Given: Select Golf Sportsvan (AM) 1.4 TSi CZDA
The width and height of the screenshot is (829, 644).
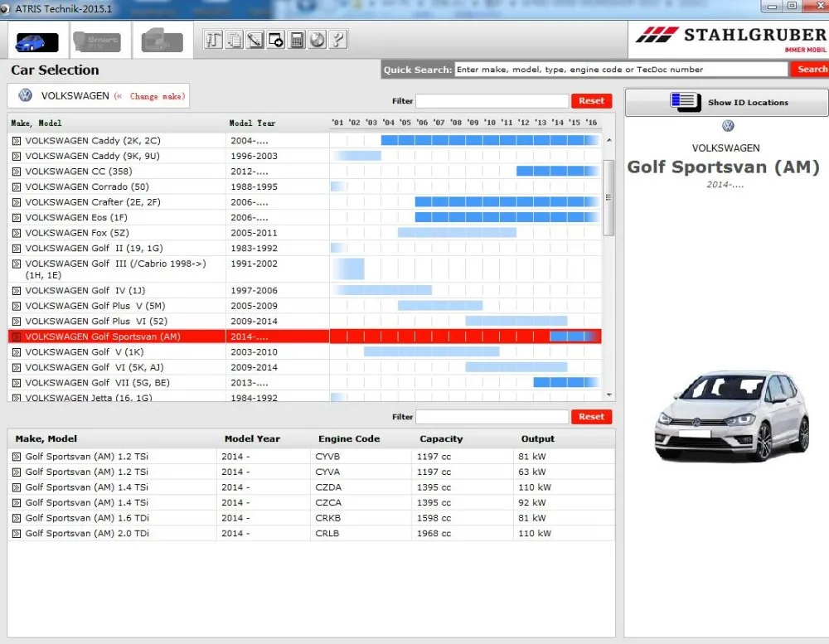Looking at the screenshot, I should [x=311, y=487].
